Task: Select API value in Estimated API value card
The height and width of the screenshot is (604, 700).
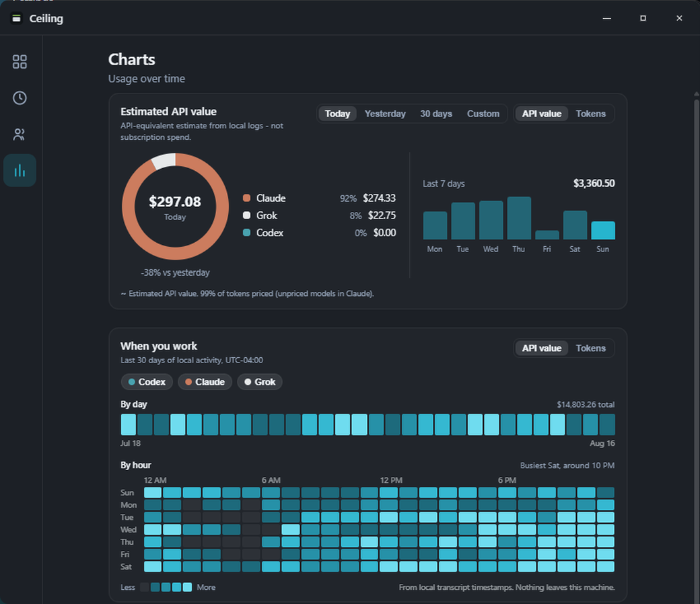Action: pyautogui.click(x=542, y=114)
